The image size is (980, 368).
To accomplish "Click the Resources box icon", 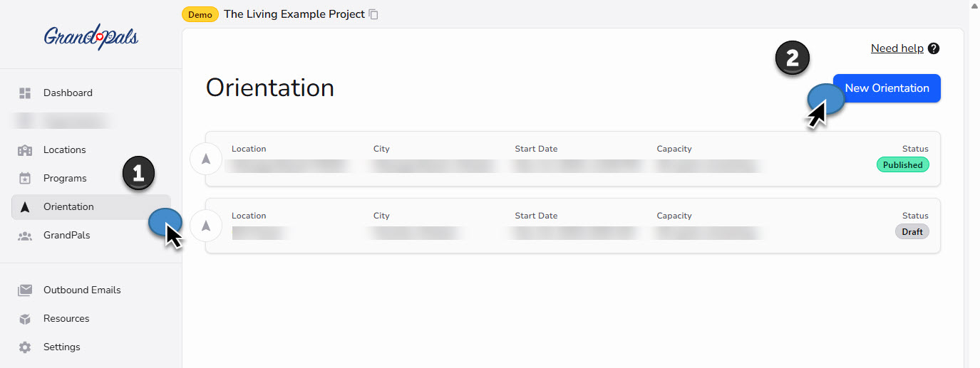I will point(25,318).
